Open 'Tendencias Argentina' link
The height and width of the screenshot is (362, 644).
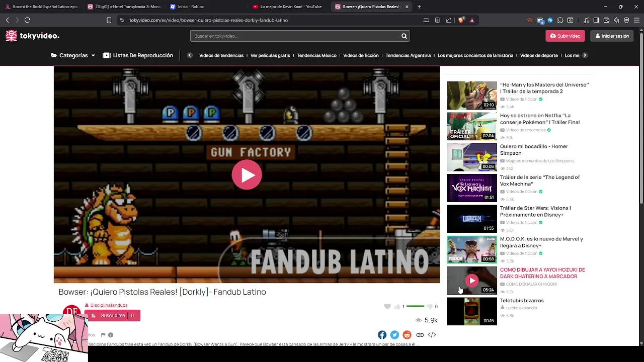pyautogui.click(x=408, y=55)
